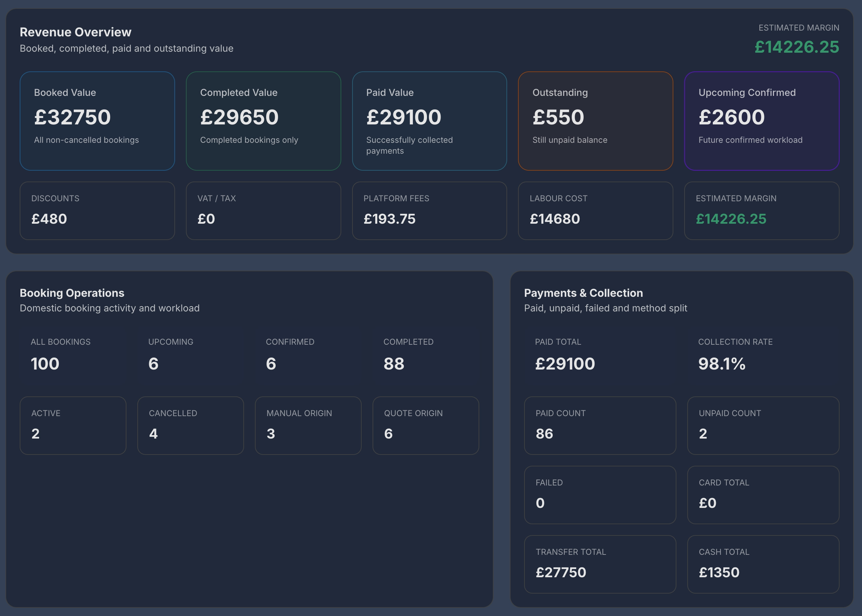Click the Paid Value card
This screenshot has width=862, height=616.
429,121
